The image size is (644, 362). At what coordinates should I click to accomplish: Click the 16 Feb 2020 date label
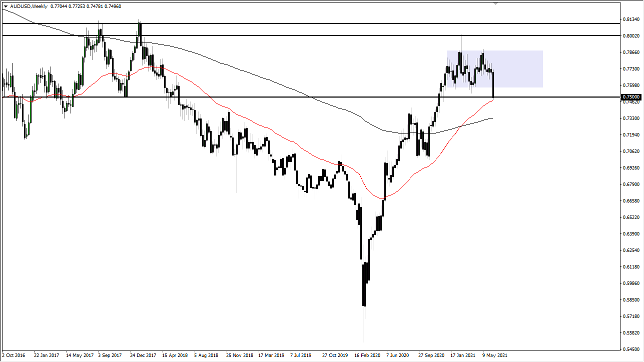[x=367, y=355]
